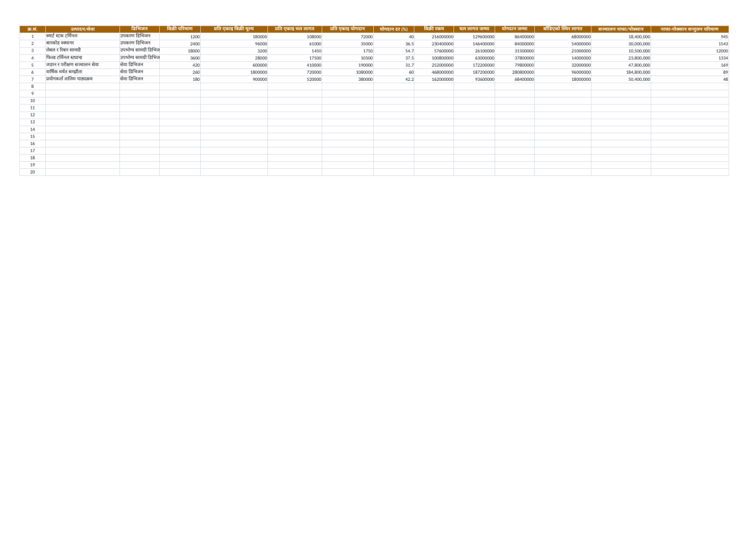
Task: Click the 'प्रति एकाइ योगदान' header cell
Action: [347, 29]
